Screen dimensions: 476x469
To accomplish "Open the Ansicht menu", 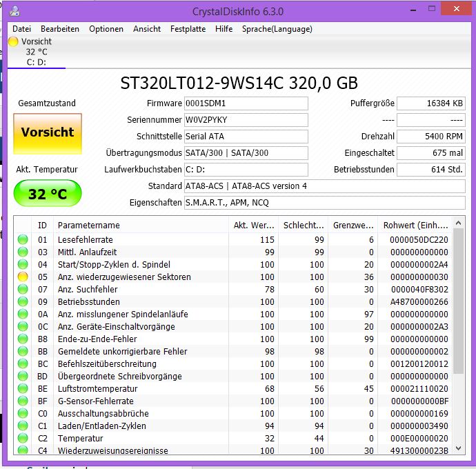I will [147, 29].
